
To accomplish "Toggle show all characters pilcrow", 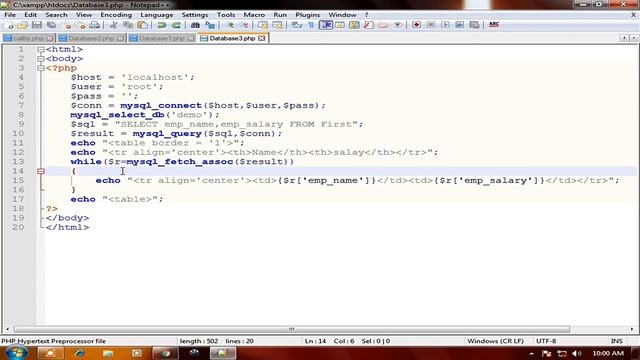I will [x=311, y=25].
